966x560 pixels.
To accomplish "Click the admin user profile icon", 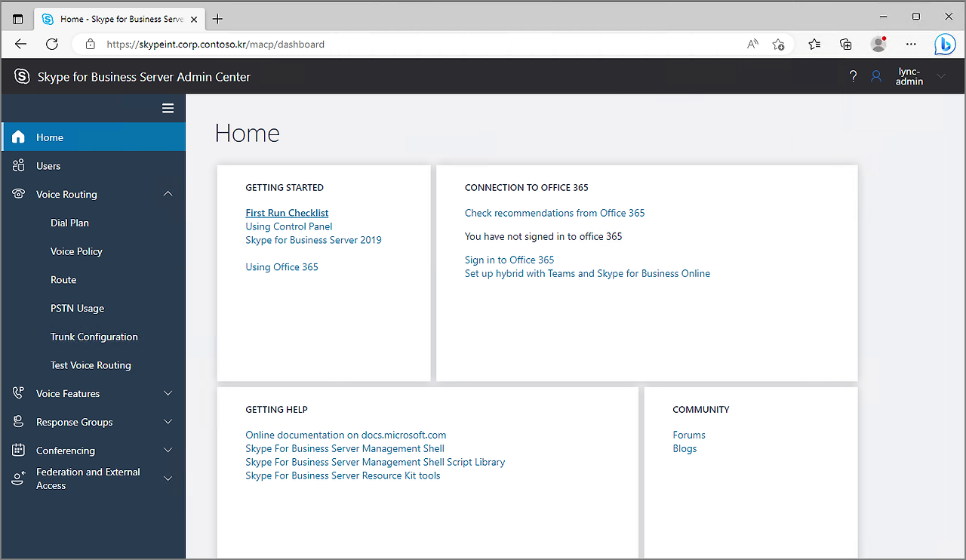I will (875, 75).
